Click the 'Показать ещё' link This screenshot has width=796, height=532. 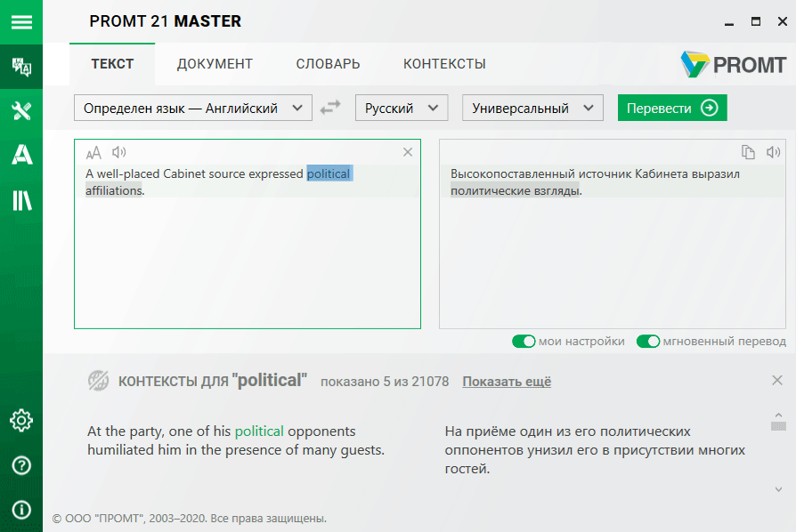[x=507, y=382]
